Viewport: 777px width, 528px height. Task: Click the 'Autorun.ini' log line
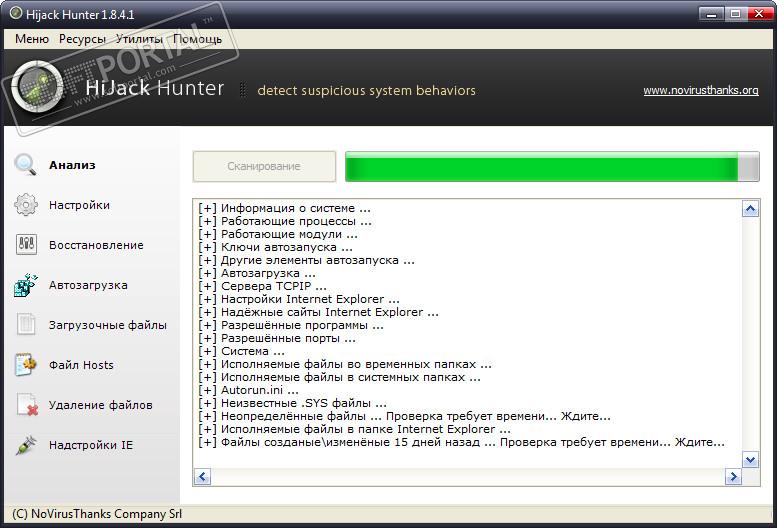(x=248, y=390)
